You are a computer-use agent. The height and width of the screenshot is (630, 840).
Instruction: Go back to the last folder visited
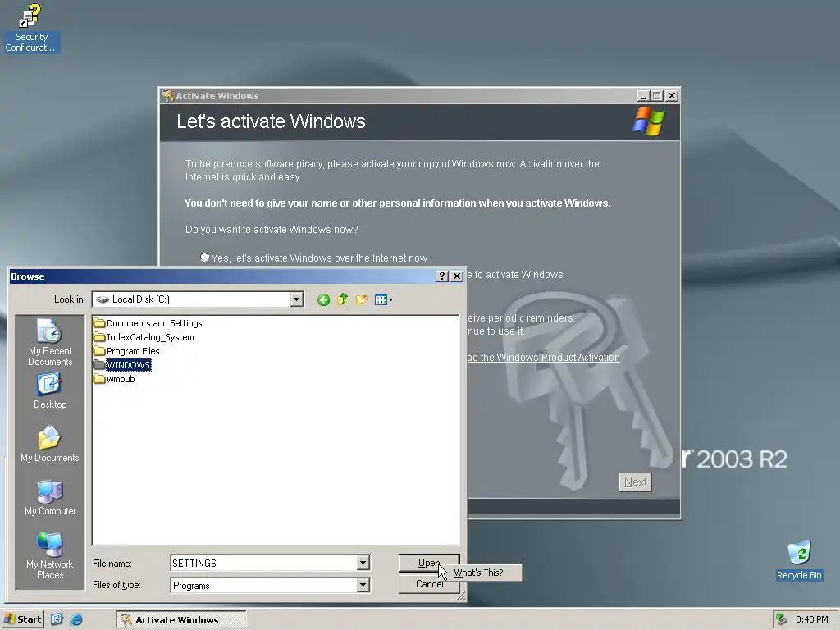[x=323, y=299]
